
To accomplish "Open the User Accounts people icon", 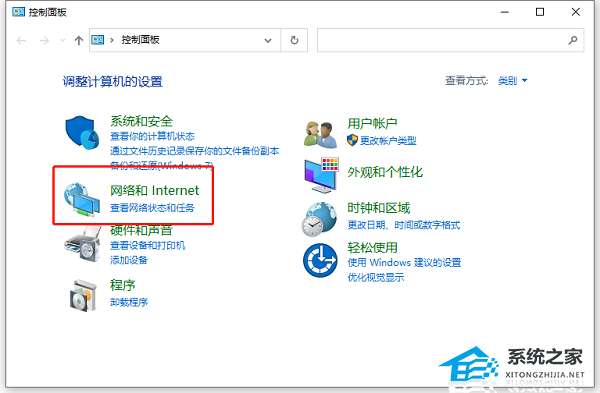I will click(x=321, y=134).
